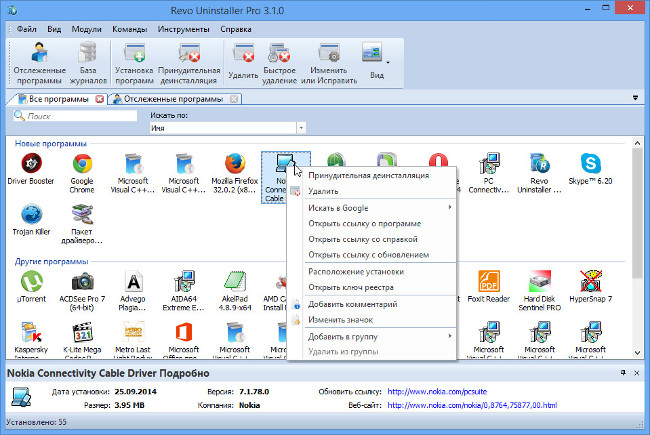Close the Все программы tab
Image resolution: width=650 pixels, height=435 pixels.
99,99
